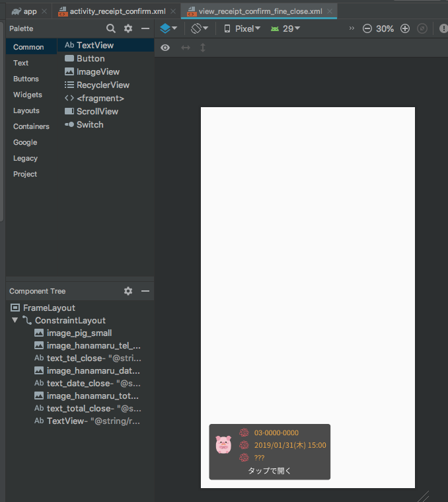Select last TextView @string/r tree item
The width and height of the screenshot is (448, 502).
coord(87,421)
